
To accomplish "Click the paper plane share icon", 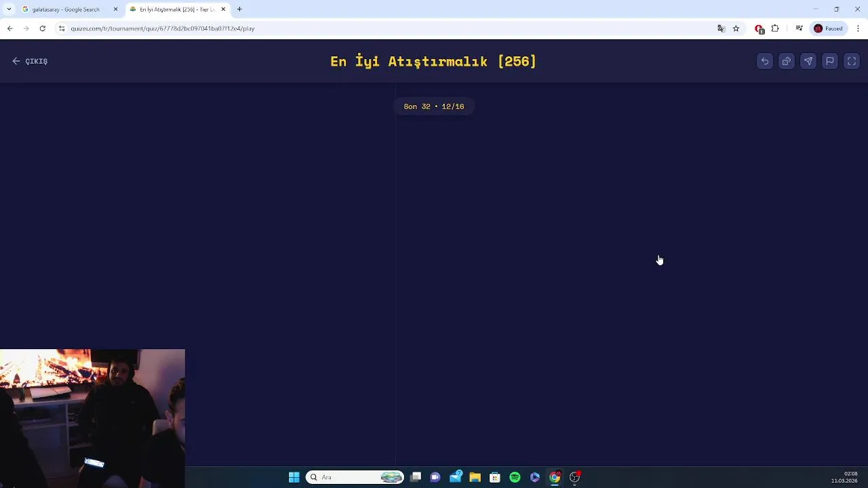I will (x=808, y=61).
